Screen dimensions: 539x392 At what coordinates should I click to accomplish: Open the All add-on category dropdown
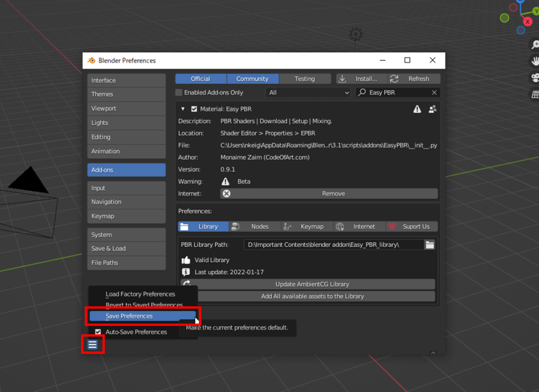click(x=307, y=92)
